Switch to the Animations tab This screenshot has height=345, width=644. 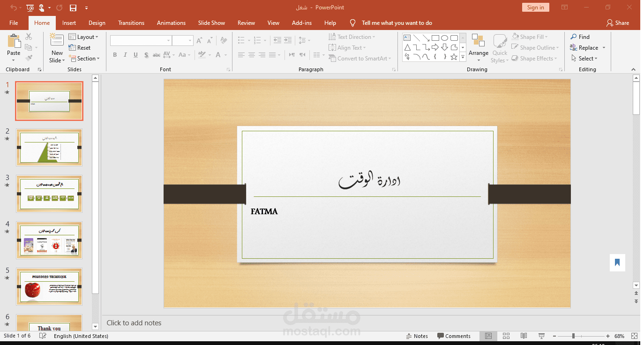171,22
